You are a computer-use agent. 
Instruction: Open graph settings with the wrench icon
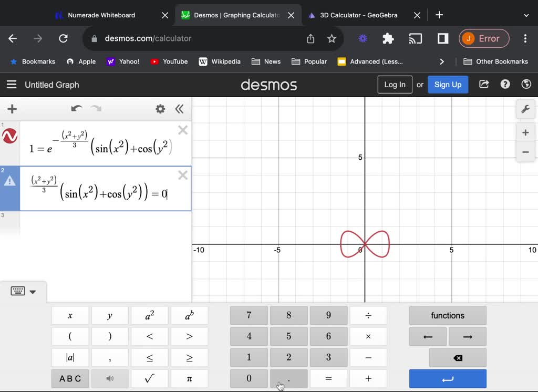(525, 109)
